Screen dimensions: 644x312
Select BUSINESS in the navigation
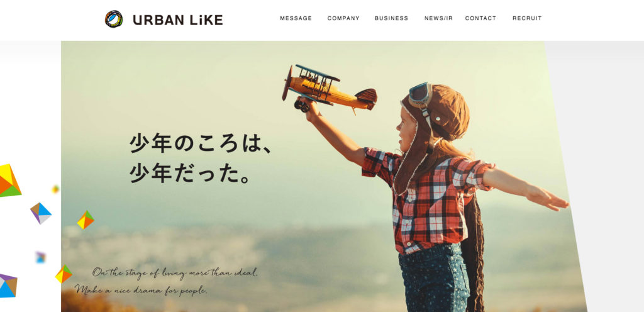391,18
